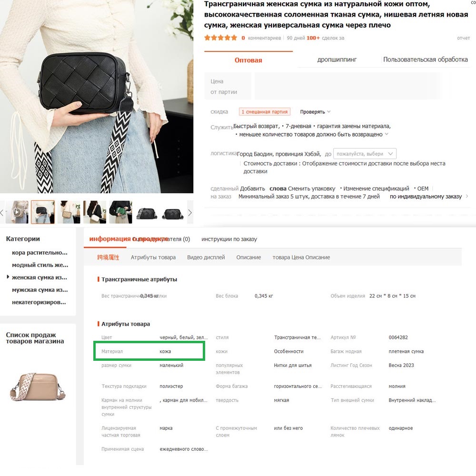Expand the service guarantees chevron
Image resolution: width=476 pixels, height=476 pixels.
point(387,134)
